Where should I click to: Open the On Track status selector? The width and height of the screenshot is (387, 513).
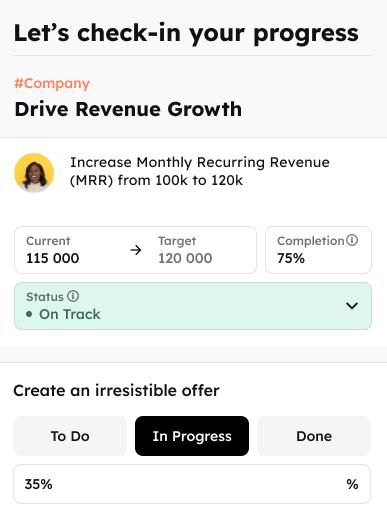pos(193,306)
